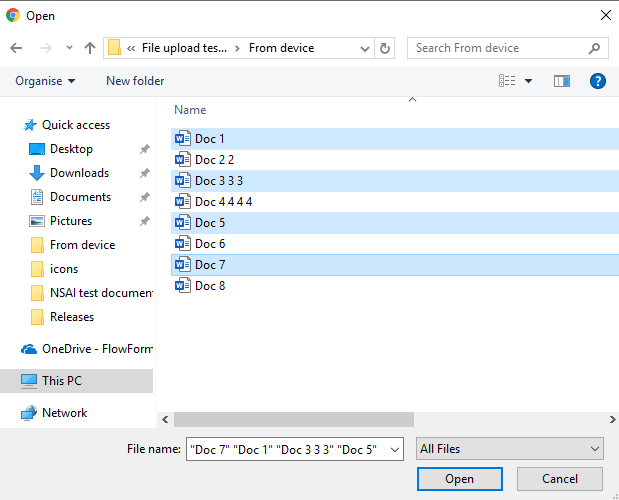Image resolution: width=619 pixels, height=500 pixels.
Task: Open From device folder in sidebar
Action: tap(82, 245)
